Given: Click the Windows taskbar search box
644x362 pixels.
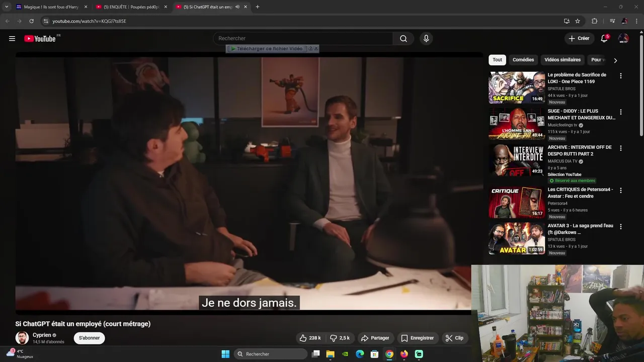Looking at the screenshot, I should point(270,354).
